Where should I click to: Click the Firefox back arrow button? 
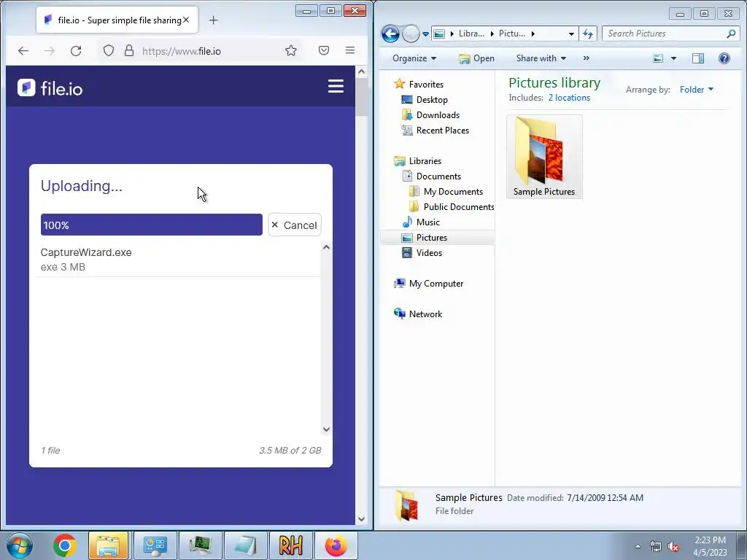click(23, 50)
